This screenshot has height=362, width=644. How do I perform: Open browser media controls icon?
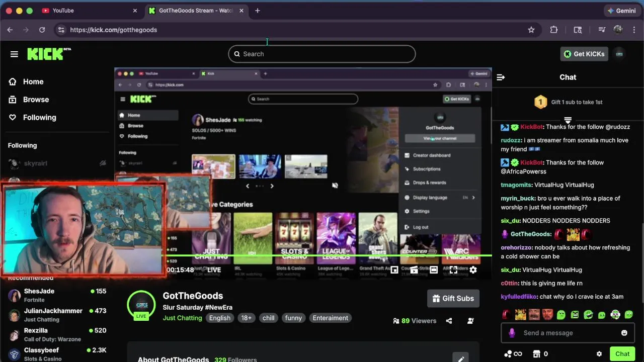[x=602, y=30]
